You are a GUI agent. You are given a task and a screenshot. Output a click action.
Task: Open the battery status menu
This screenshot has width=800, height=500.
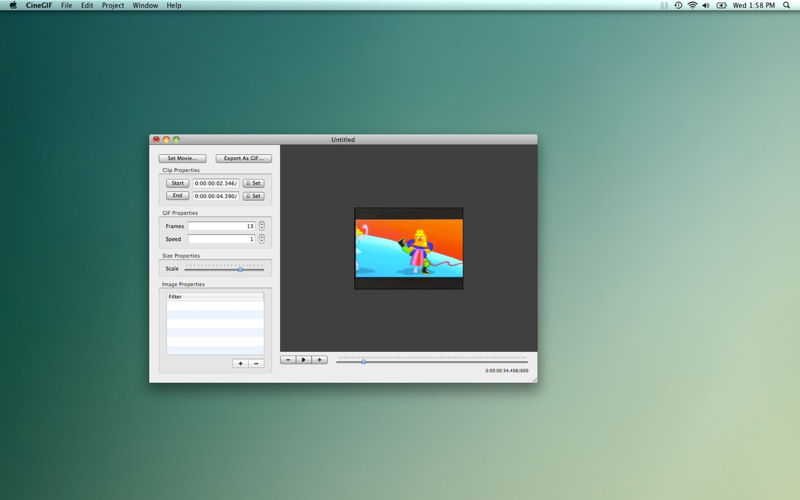click(x=721, y=5)
